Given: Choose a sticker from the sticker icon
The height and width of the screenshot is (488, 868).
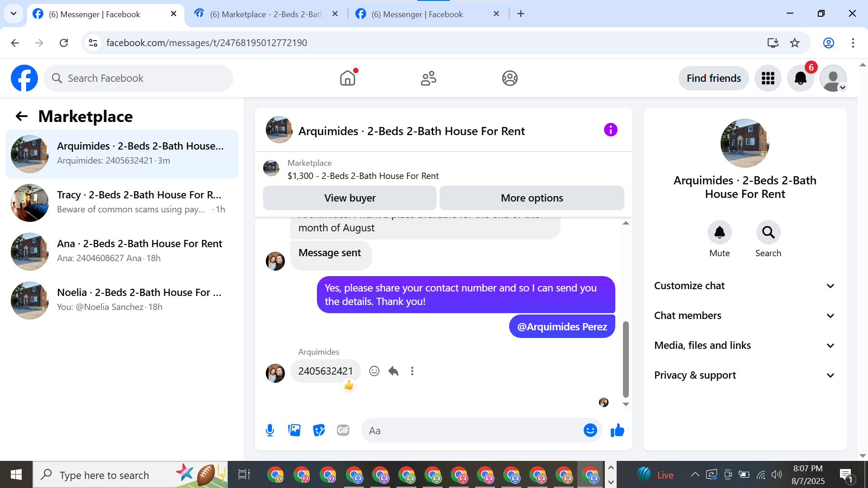Looking at the screenshot, I should (319, 431).
